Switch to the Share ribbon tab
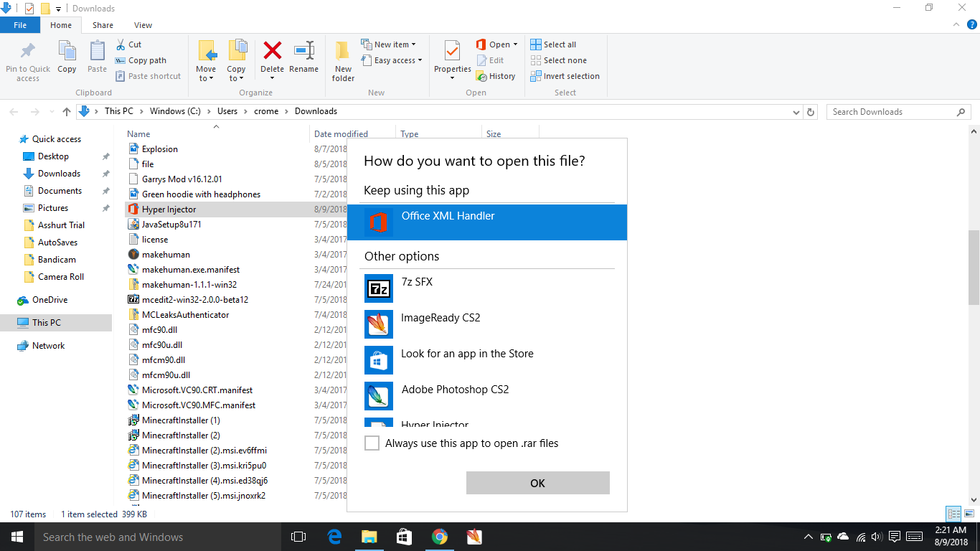This screenshot has height=551, width=980. pyautogui.click(x=103, y=25)
